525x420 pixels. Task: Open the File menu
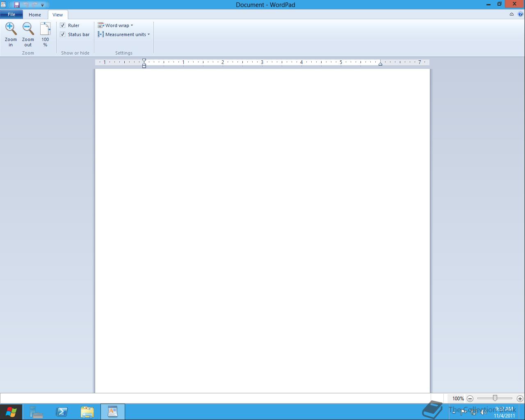coord(11,14)
